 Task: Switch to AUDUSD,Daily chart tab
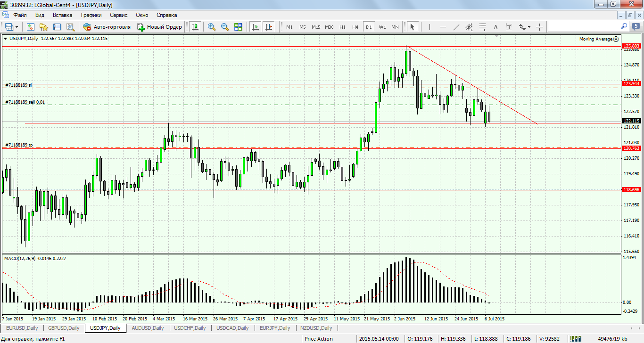[x=148, y=328]
